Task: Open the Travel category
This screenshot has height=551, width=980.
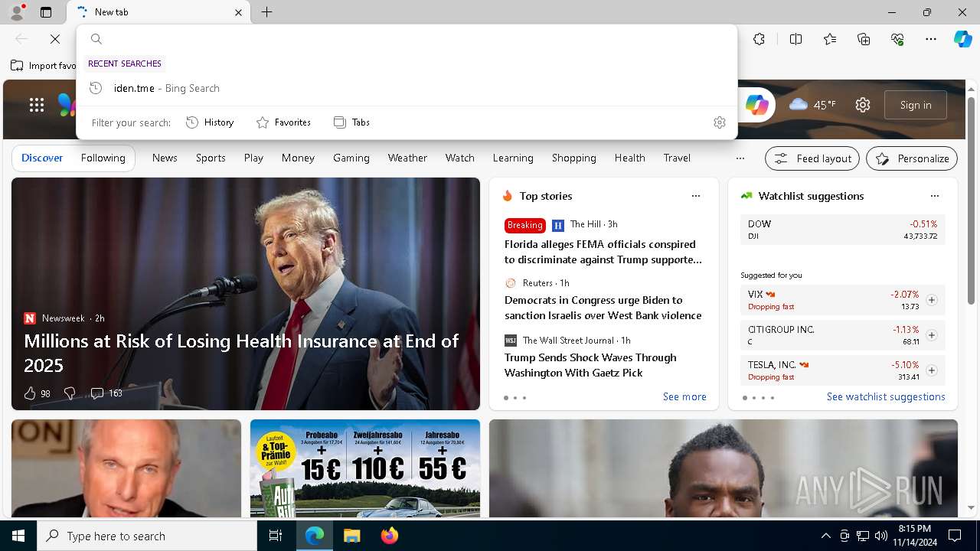Action: (x=677, y=158)
